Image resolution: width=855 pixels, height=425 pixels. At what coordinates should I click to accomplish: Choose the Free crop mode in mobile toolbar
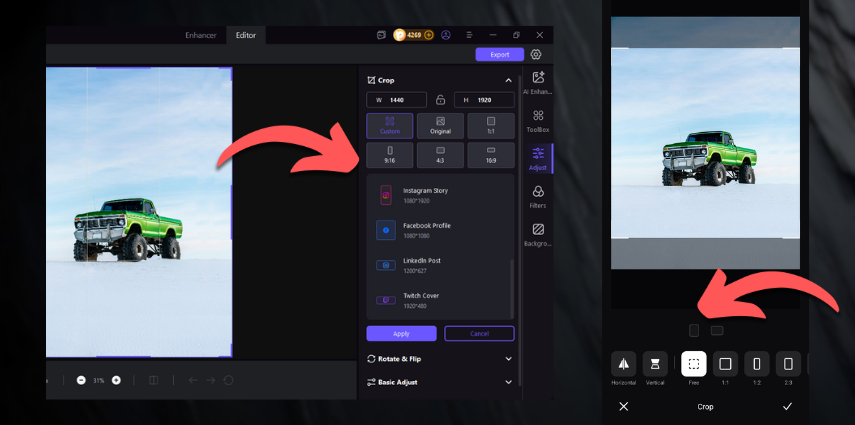click(694, 364)
